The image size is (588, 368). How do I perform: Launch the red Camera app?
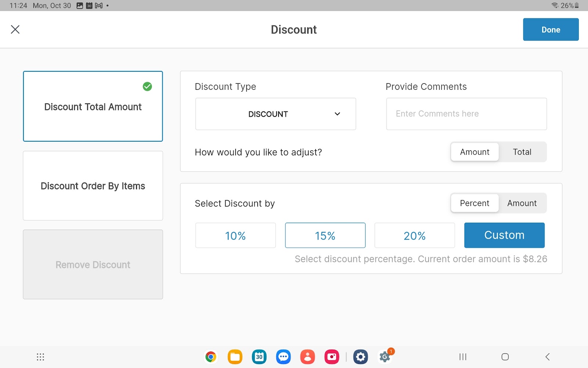coord(332,357)
